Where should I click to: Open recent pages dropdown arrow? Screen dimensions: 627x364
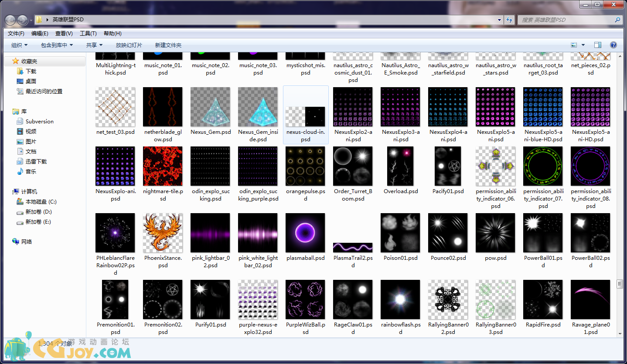[31, 20]
